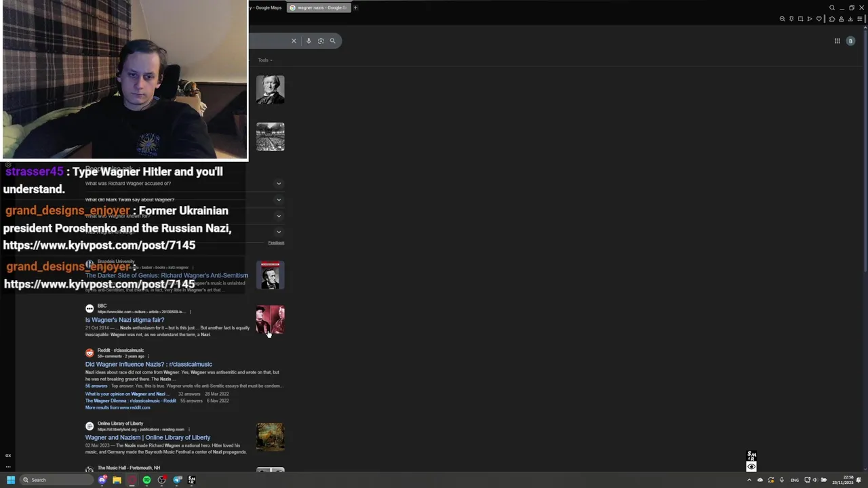Click the send/flow arrow icon in toolbar
Viewport: 868px width, 488px height.
pyautogui.click(x=810, y=19)
